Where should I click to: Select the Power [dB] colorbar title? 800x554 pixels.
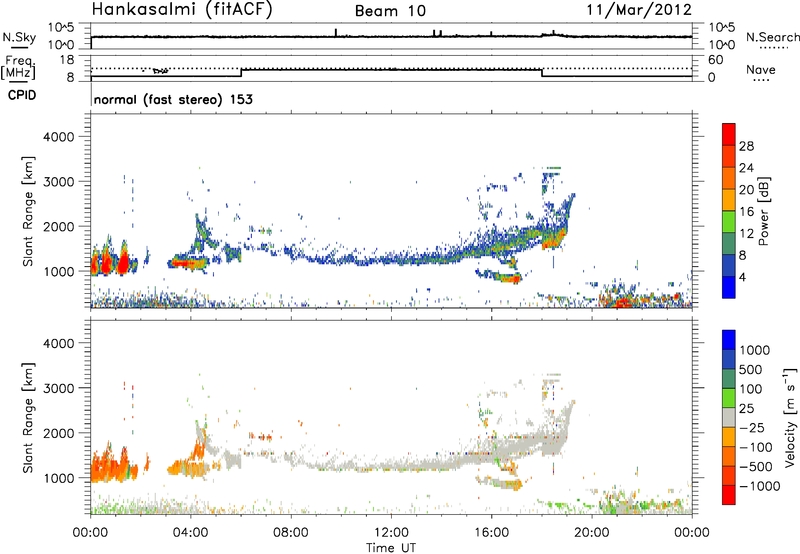[x=764, y=211]
